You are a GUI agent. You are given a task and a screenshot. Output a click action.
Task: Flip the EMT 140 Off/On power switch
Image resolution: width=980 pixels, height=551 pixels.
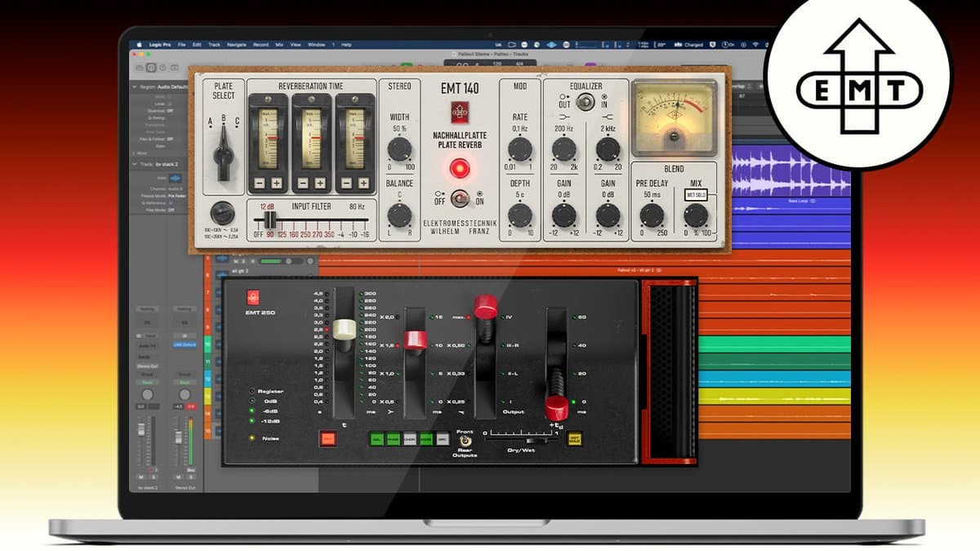click(x=460, y=198)
